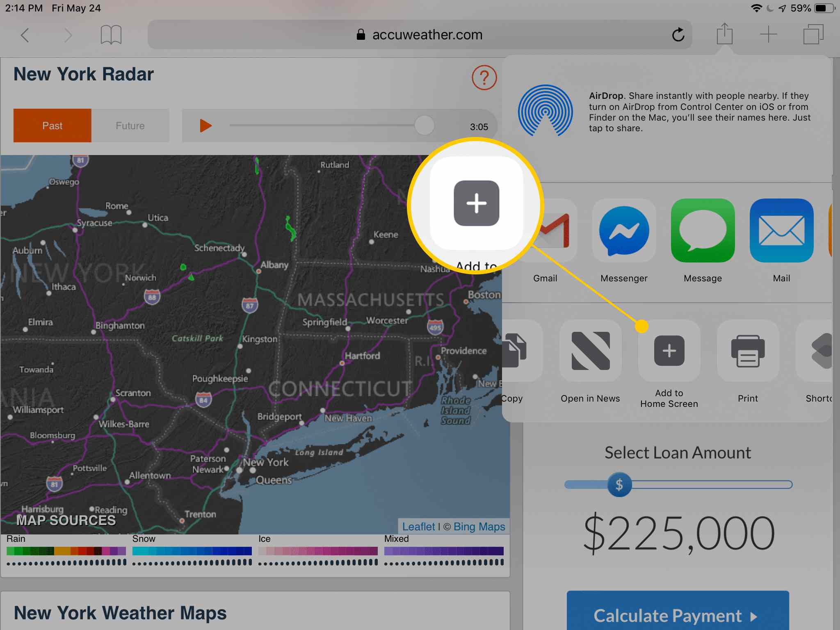Image resolution: width=840 pixels, height=630 pixels.
Task: Tap the Do Not Disturb moon icon
Action: pos(770,8)
